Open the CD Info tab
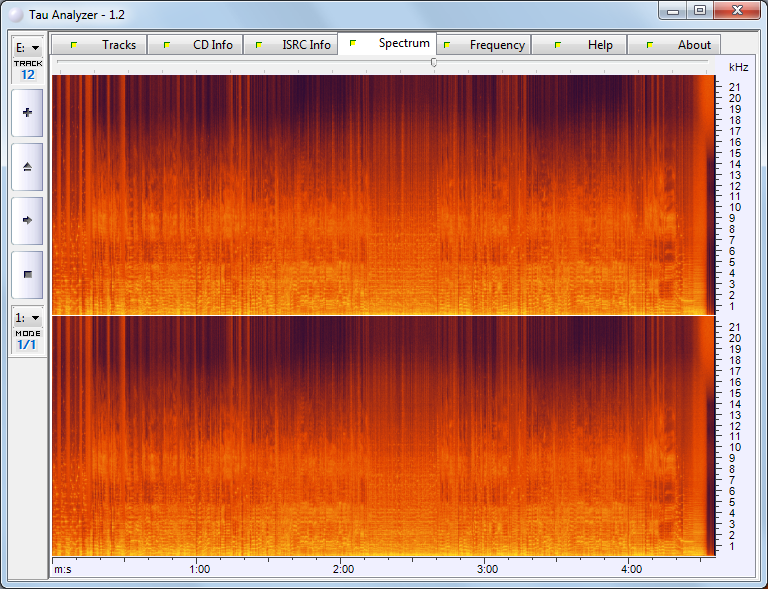 202,45
